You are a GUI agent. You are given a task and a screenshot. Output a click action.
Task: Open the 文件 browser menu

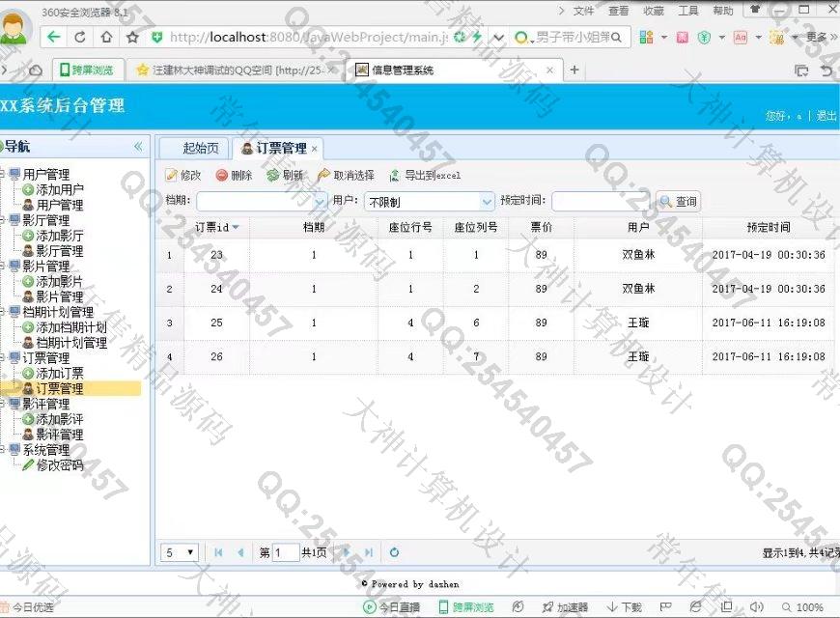583,11
